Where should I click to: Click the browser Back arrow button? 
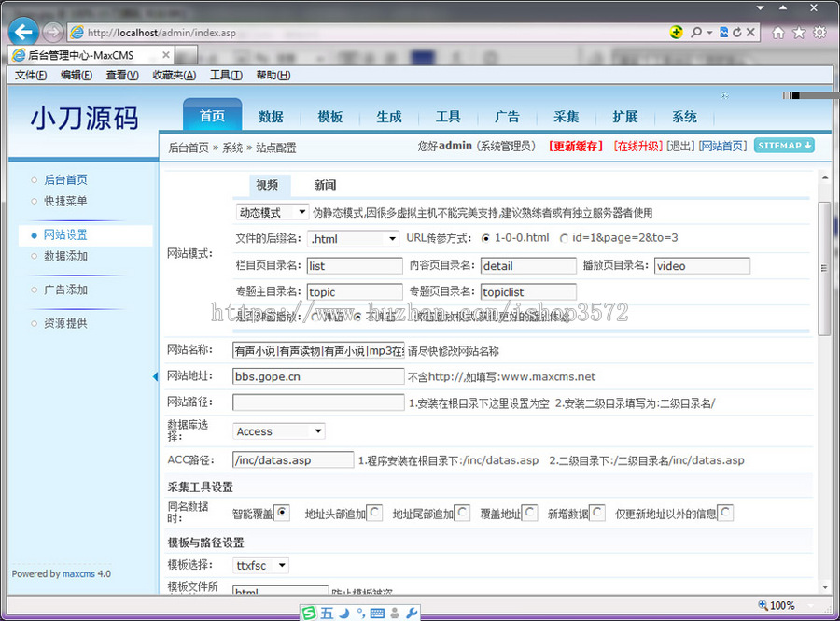(x=23, y=32)
